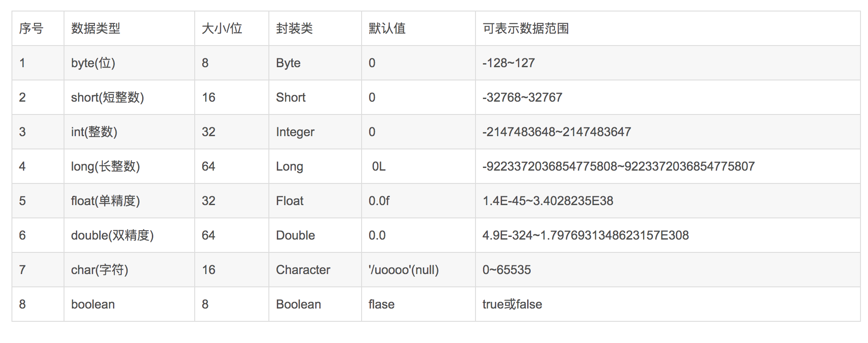Click the 0L default value cell
The height and width of the screenshot is (343, 868).
(x=379, y=167)
